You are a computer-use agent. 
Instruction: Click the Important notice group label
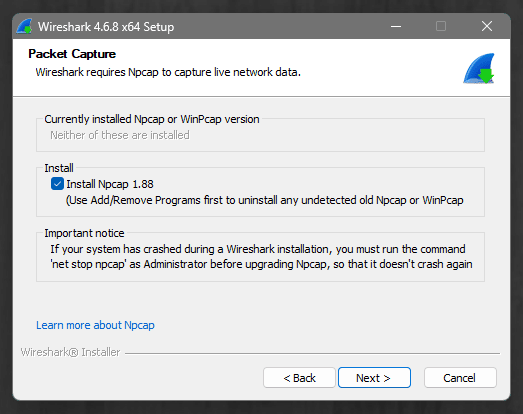84,233
